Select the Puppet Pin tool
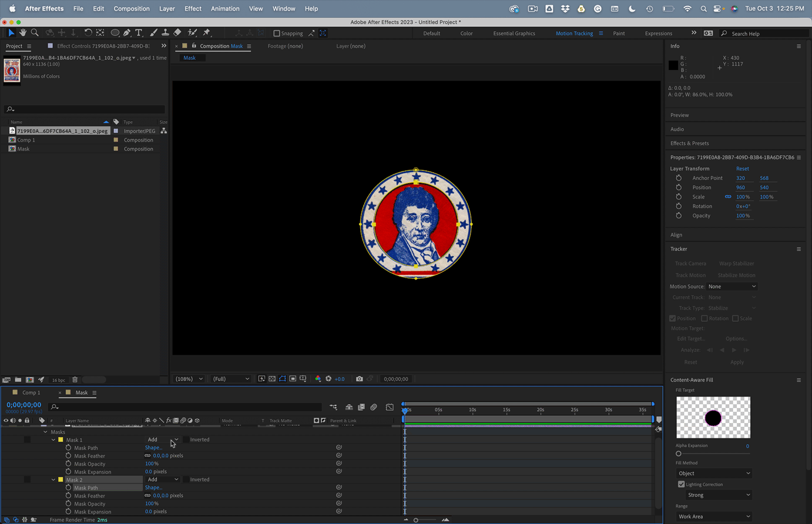This screenshot has width=812, height=524. point(206,33)
